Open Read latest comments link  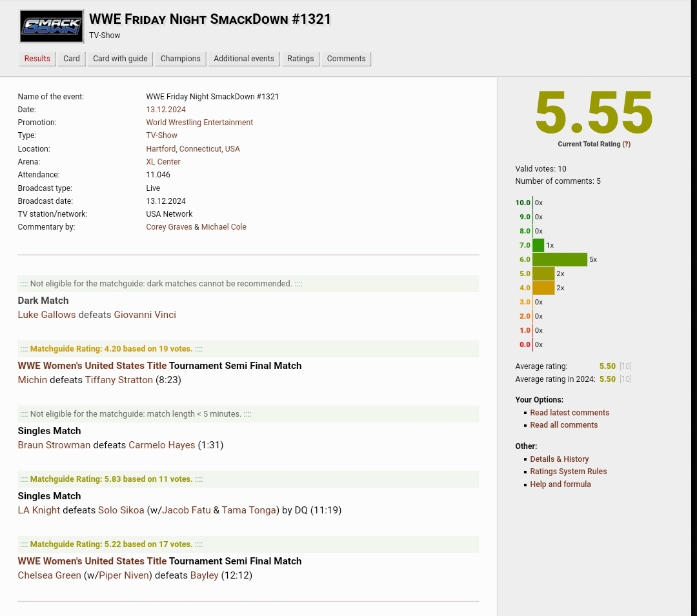[x=569, y=413]
